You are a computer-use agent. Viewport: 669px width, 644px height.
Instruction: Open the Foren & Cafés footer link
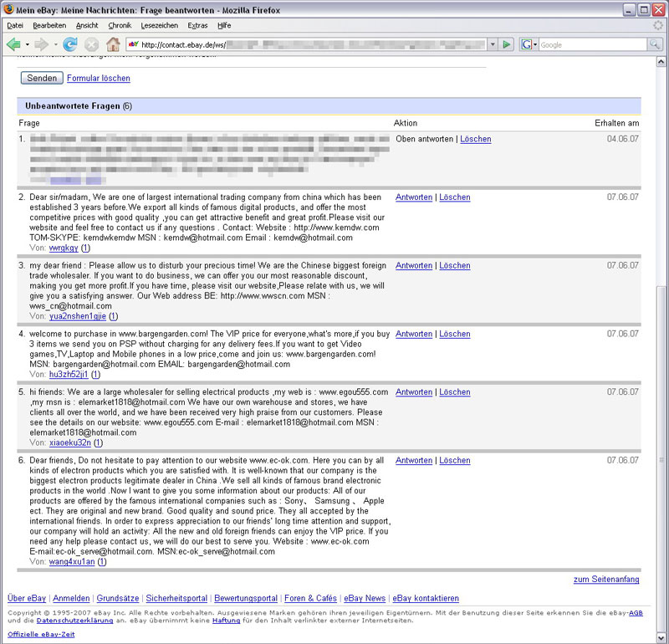click(310, 598)
